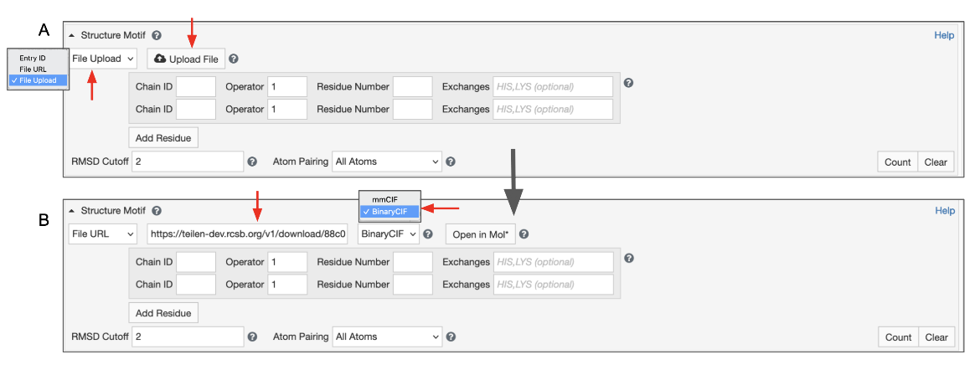Click the Upload File button
The height and width of the screenshot is (375, 980).
click(x=186, y=59)
